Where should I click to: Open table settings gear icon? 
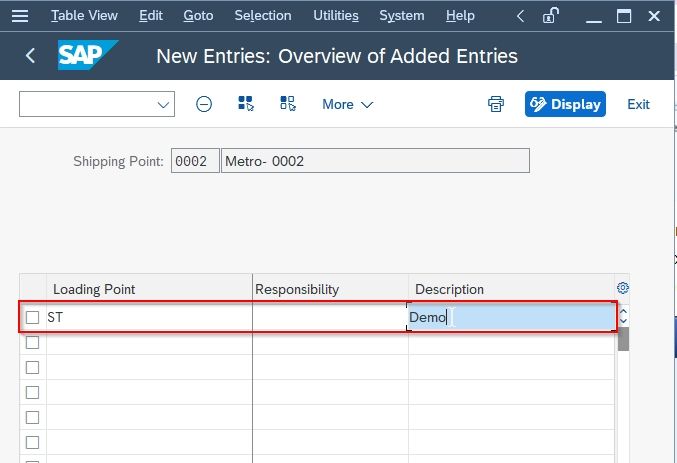coord(623,288)
